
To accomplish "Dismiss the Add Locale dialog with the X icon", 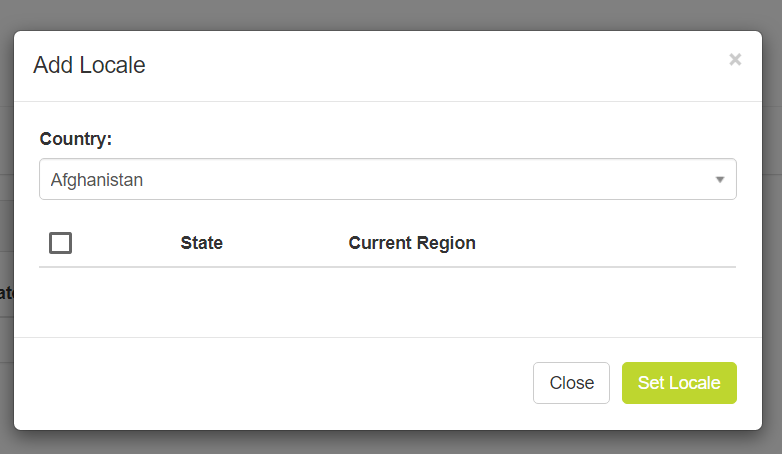I will pyautogui.click(x=735, y=60).
